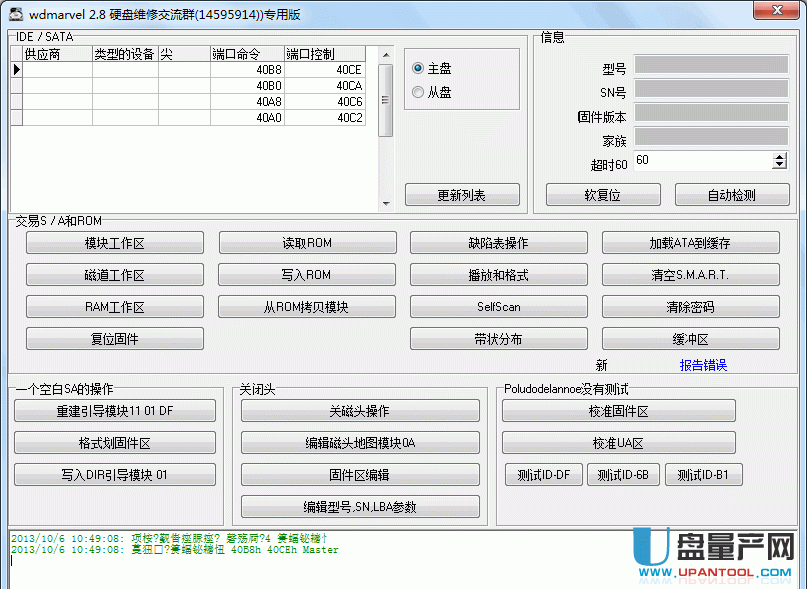Image resolution: width=807 pixels, height=589 pixels.
Task: Run the SelfScan button
Action: (498, 307)
